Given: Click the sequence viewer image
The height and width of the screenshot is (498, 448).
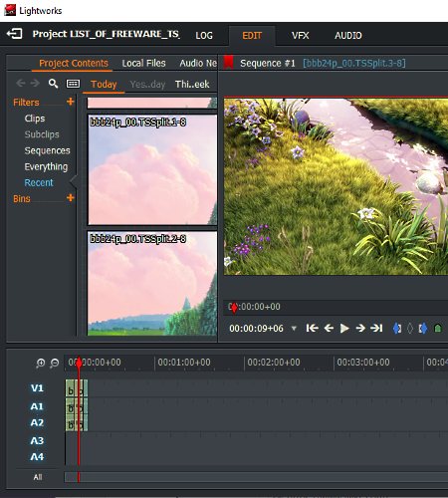Looking at the screenshot, I should pos(336,186).
